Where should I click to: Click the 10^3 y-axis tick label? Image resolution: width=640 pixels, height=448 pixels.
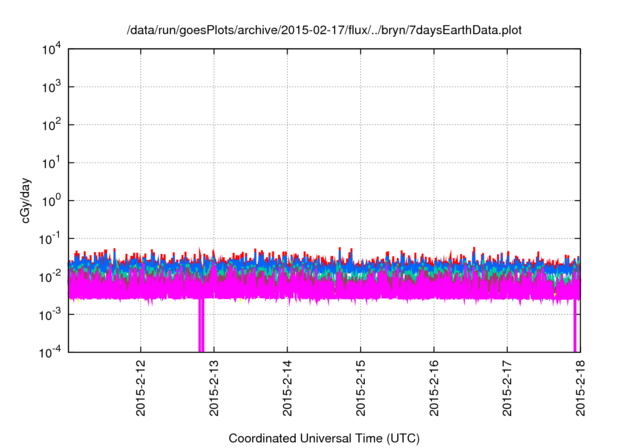pos(51,86)
